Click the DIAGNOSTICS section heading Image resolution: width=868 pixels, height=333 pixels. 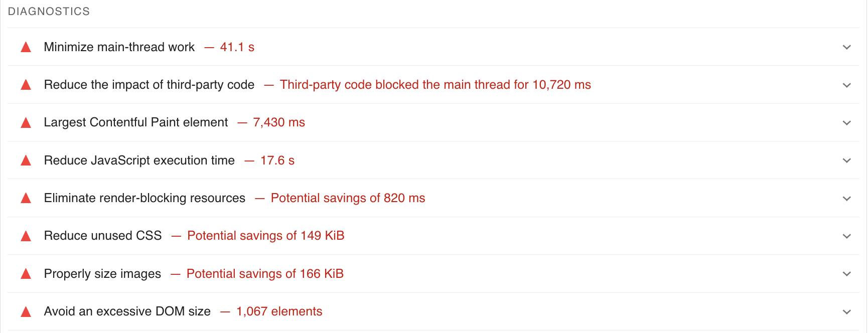[x=49, y=12]
